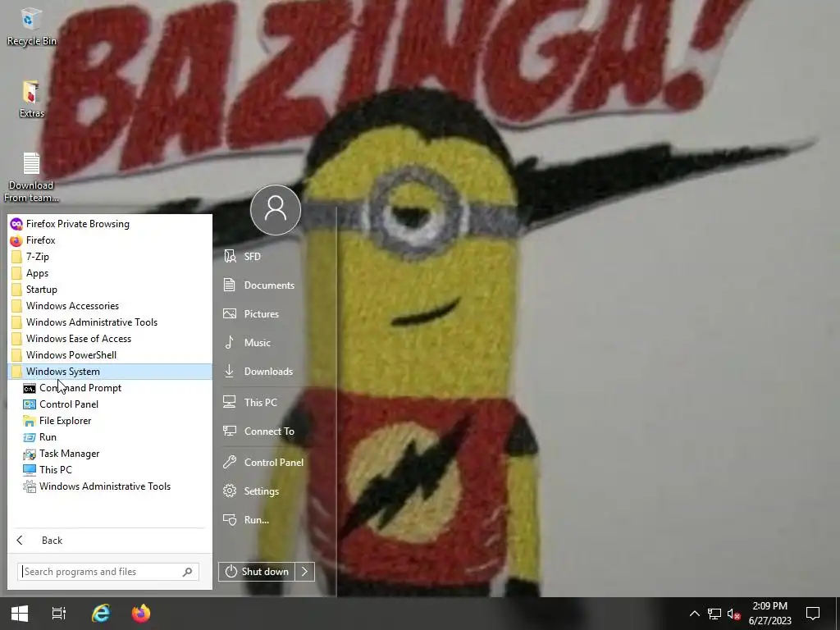The image size is (840, 630).
Task: Open Music in the right pane
Action: (x=277, y=343)
